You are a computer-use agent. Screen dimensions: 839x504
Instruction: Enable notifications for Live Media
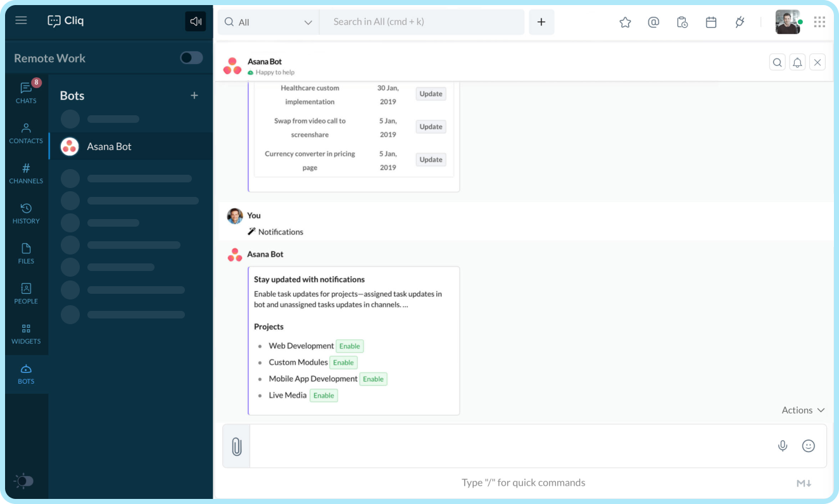(x=324, y=396)
